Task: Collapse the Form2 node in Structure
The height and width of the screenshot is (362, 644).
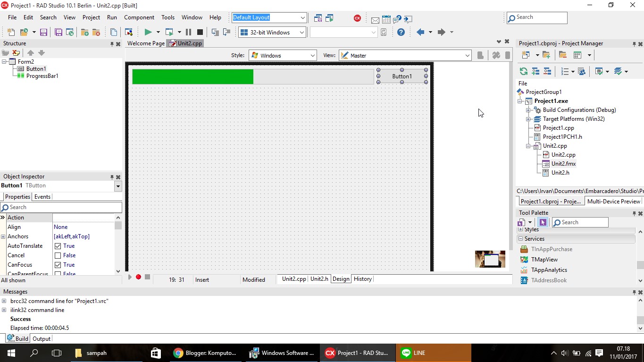Action: [4, 62]
